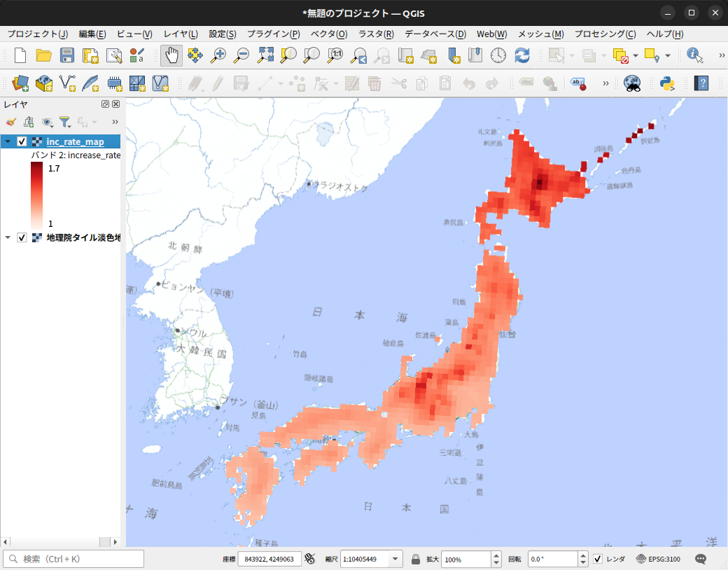The image size is (728, 570).
Task: Toggle the 地理院タイル layer visibility checkbox
Action: pos(22,237)
